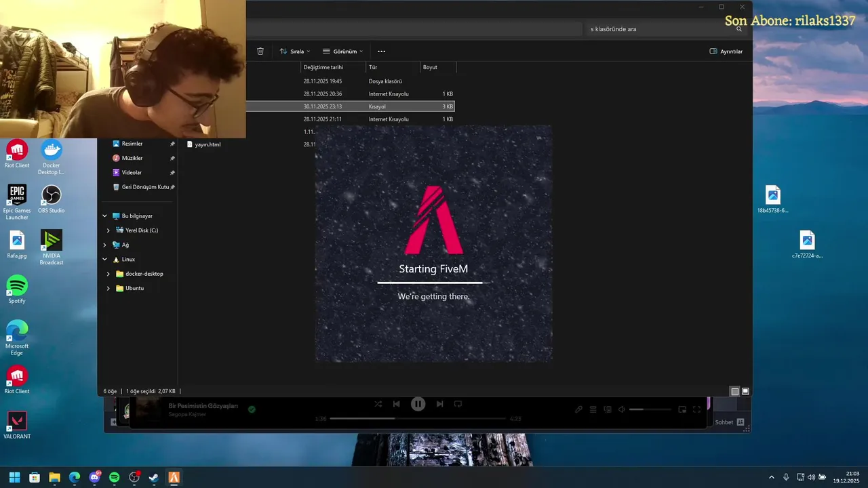This screenshot has height=488, width=868.
Task: Select the Internet Kısayolu row dated 28.11.2025 20:36
Action: (x=350, y=94)
